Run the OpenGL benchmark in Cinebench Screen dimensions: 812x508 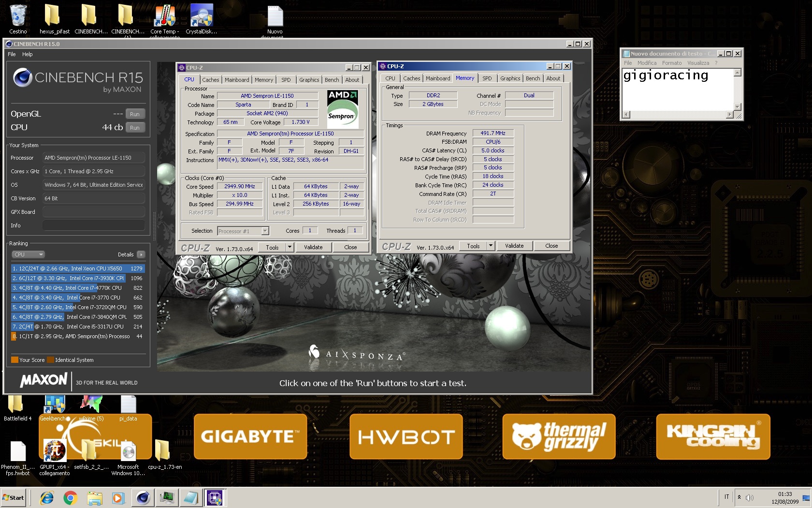point(135,114)
